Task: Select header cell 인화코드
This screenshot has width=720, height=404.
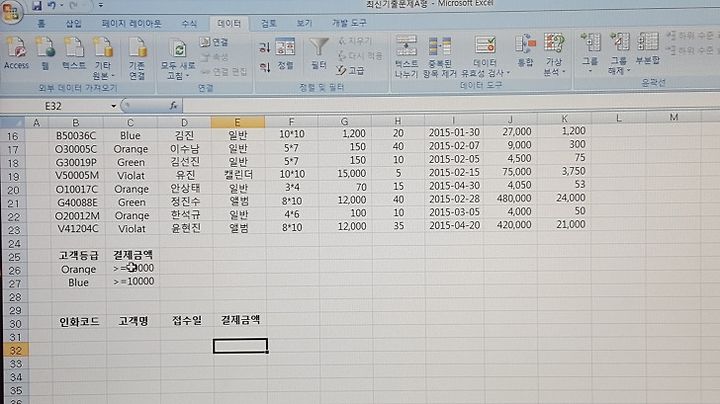Action: click(x=79, y=322)
